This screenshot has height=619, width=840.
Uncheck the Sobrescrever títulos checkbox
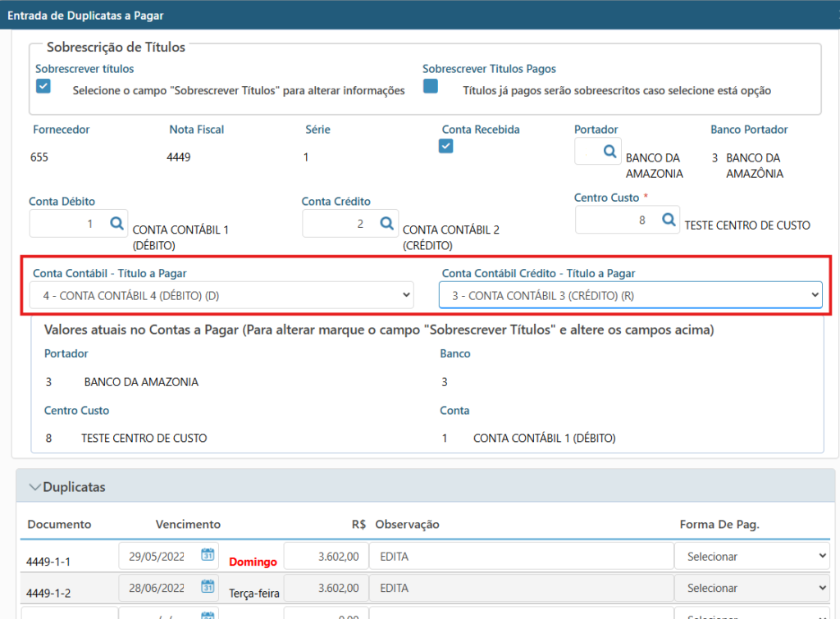click(43, 87)
